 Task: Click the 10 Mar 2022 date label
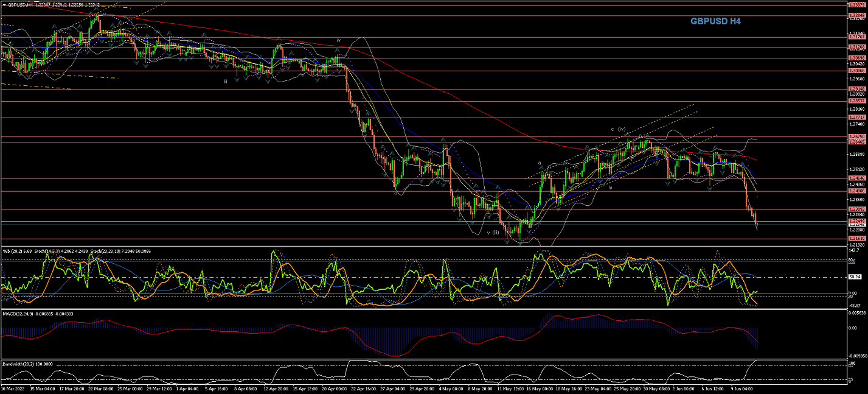[x=12, y=387]
